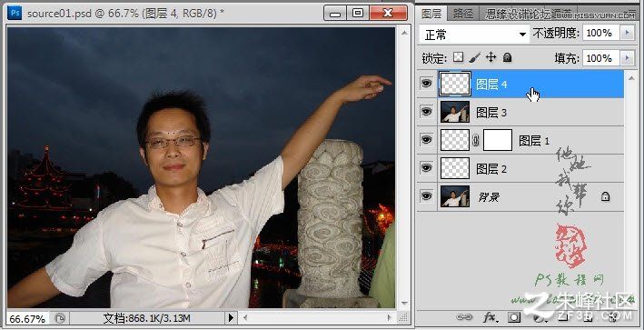This screenshot has height=330, width=644.
Task: Open the fx layer style menu
Action: 490,317
